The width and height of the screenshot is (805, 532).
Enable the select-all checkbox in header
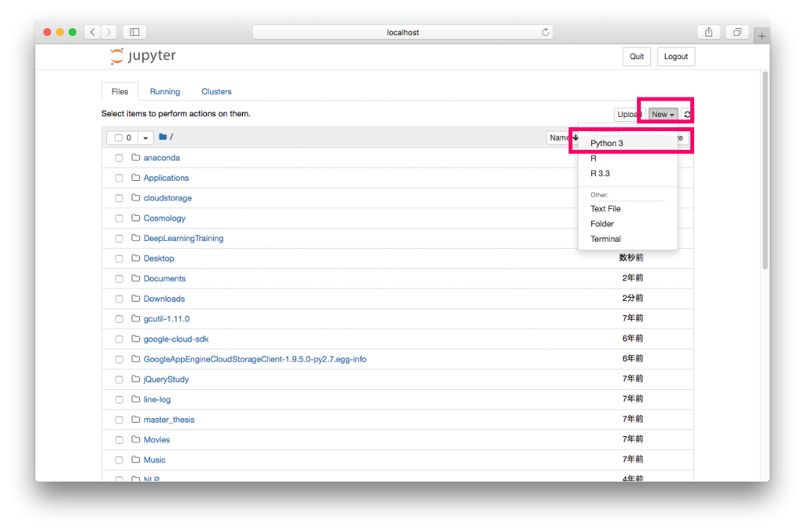coord(119,138)
